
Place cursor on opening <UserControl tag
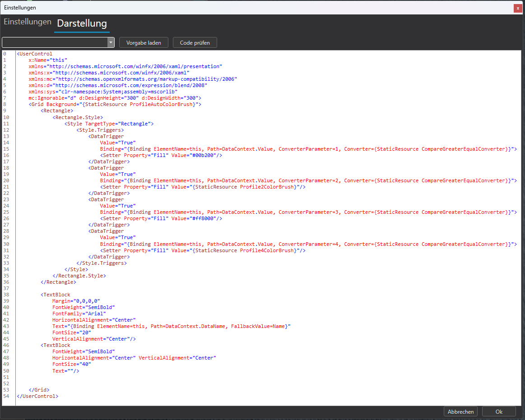point(35,54)
